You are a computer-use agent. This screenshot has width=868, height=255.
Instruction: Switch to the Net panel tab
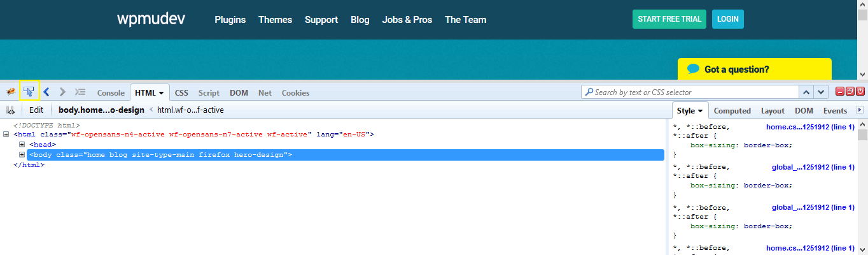(265, 92)
